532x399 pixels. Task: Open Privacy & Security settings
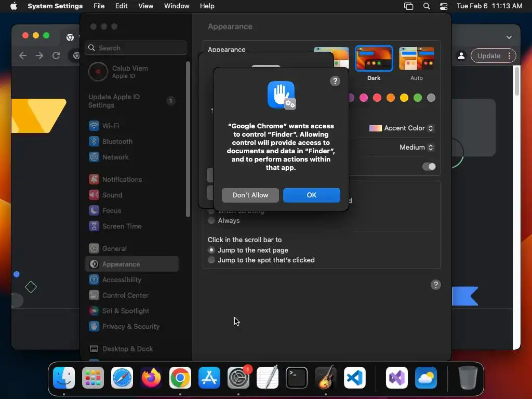tap(132, 327)
